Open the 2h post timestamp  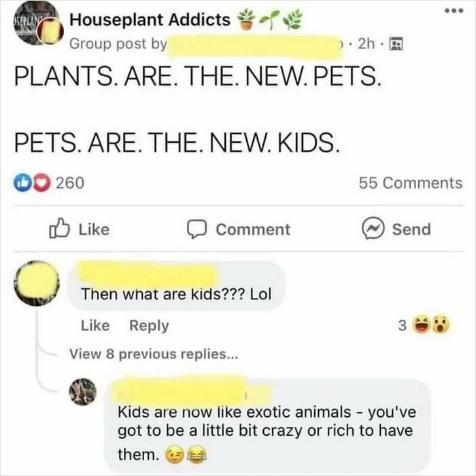pos(366,44)
